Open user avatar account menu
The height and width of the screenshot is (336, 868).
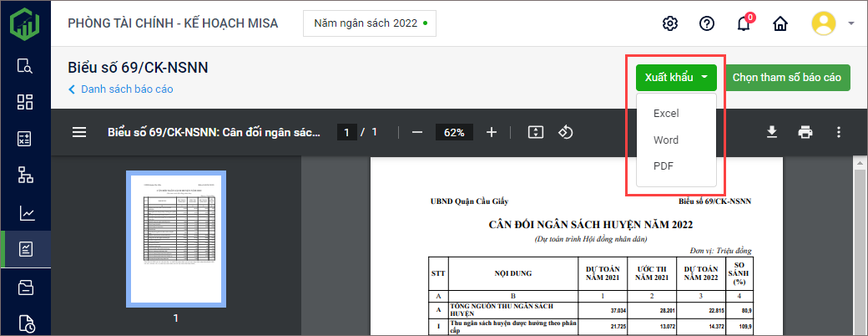pyautogui.click(x=824, y=23)
